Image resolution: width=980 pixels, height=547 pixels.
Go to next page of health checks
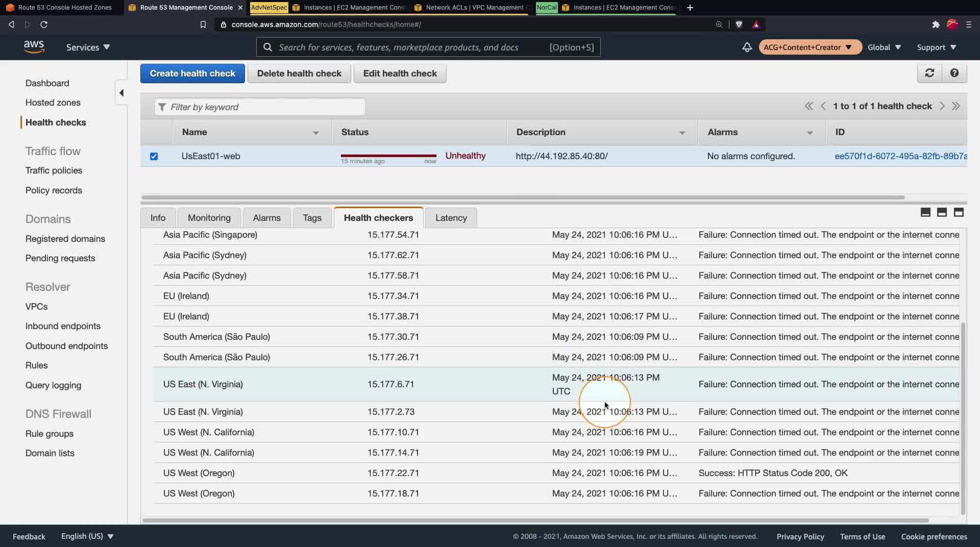pyautogui.click(x=942, y=106)
